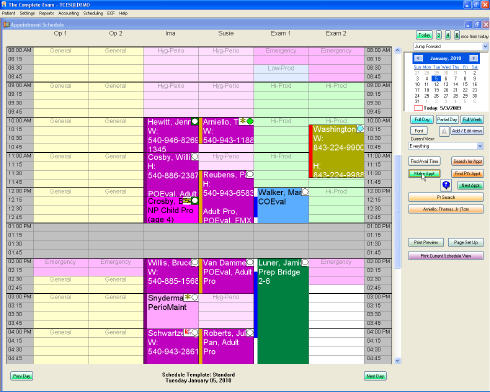Open the Reubens appointment under Susie
This screenshot has width=490, height=392.
click(227, 197)
